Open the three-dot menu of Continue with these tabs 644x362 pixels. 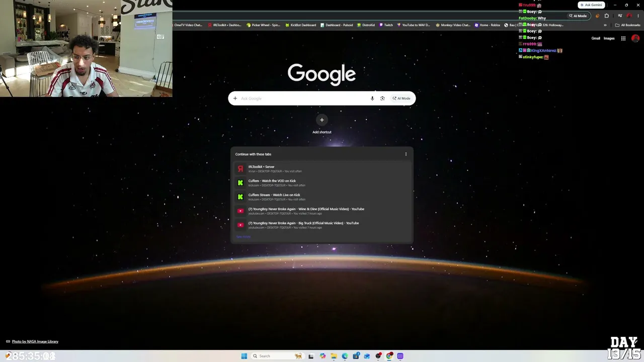tap(406, 154)
